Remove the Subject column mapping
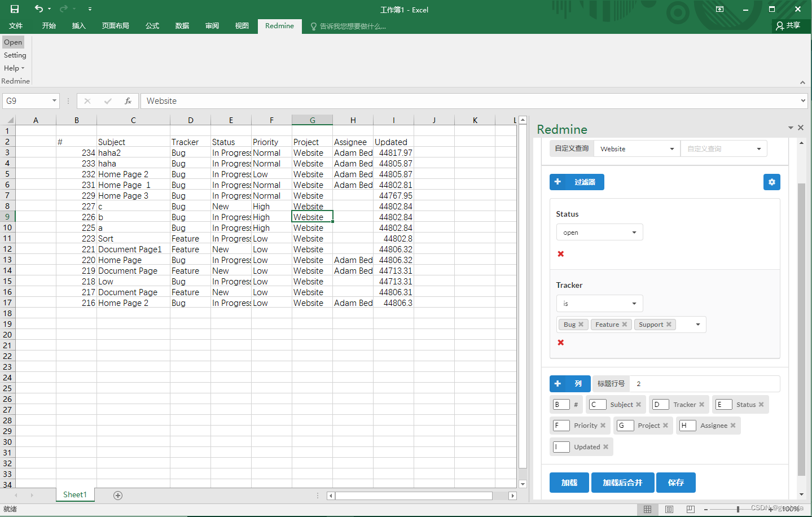This screenshot has width=812, height=517. tap(638, 405)
